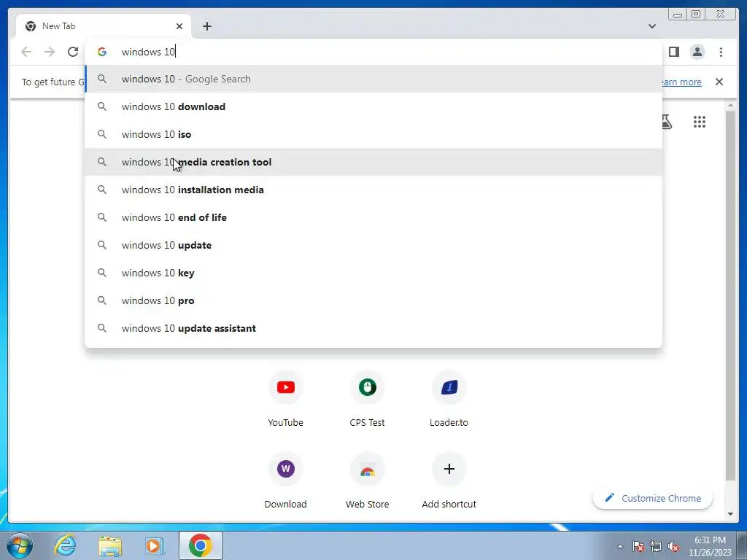The width and height of the screenshot is (747, 560).
Task: Choose 'windows 10 update assistant' suggestion
Action: (373, 328)
